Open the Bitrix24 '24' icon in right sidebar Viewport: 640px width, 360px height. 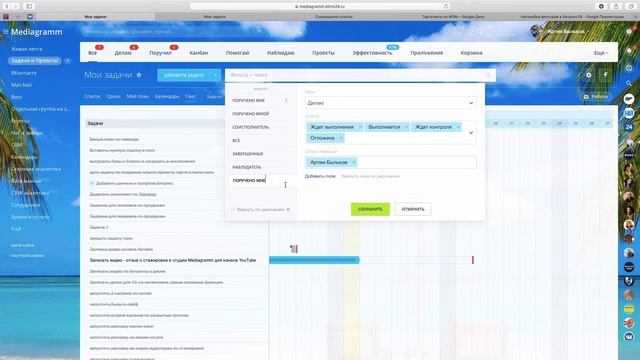coord(629,127)
